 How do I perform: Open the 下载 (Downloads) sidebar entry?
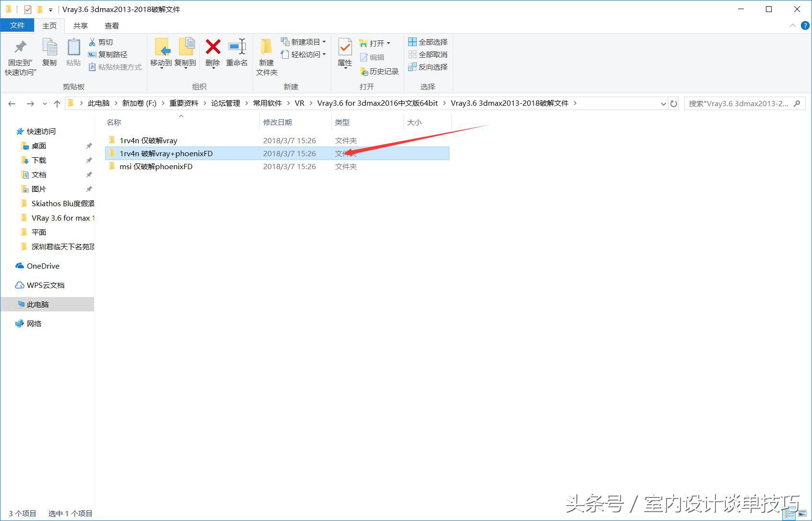[38, 160]
